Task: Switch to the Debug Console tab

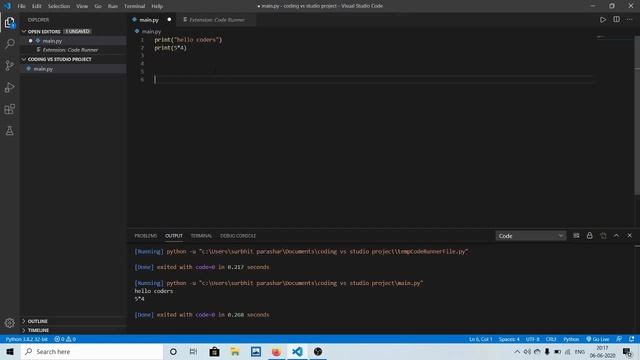Action: coord(238,236)
